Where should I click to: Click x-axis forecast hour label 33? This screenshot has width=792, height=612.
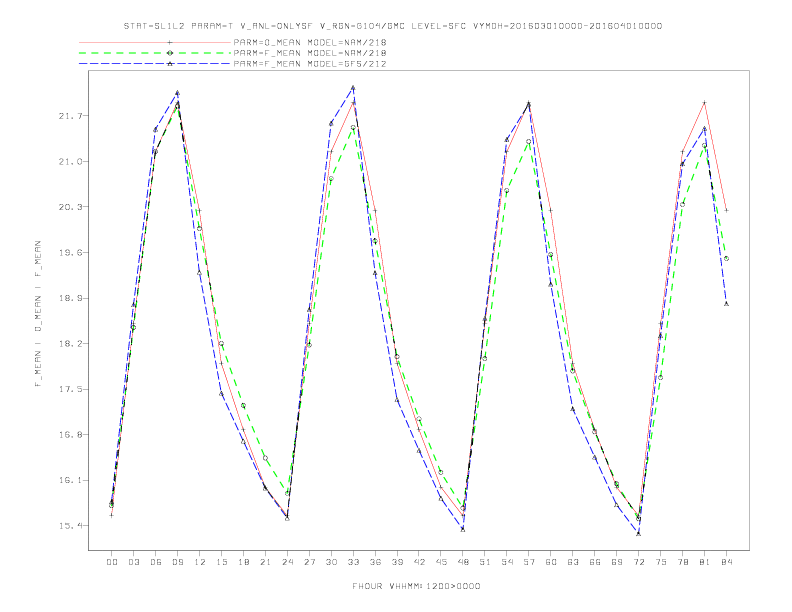tap(353, 562)
